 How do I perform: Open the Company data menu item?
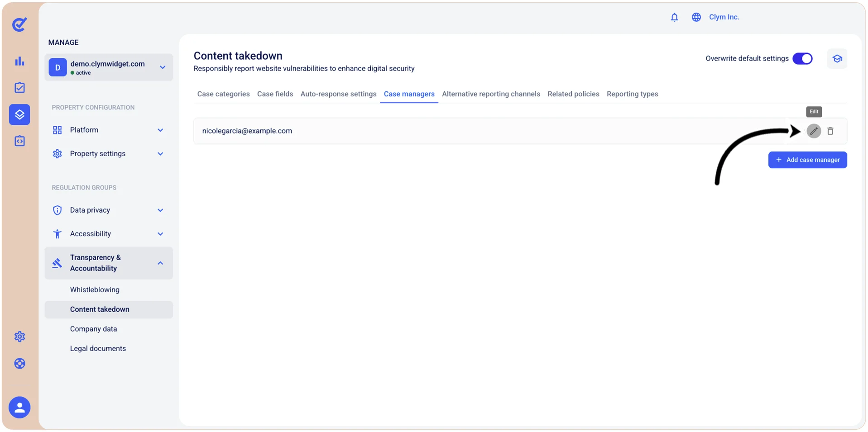coord(109,329)
